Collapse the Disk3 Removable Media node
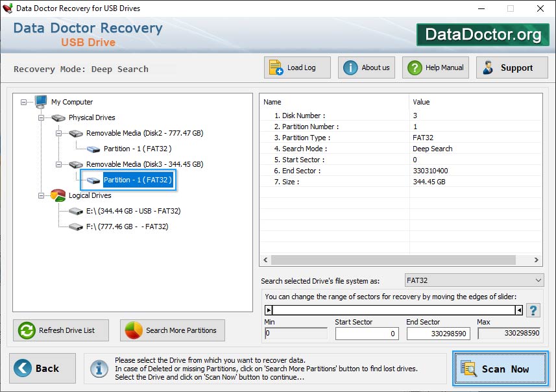Image resolution: width=556 pixels, height=392 pixels. (58, 165)
